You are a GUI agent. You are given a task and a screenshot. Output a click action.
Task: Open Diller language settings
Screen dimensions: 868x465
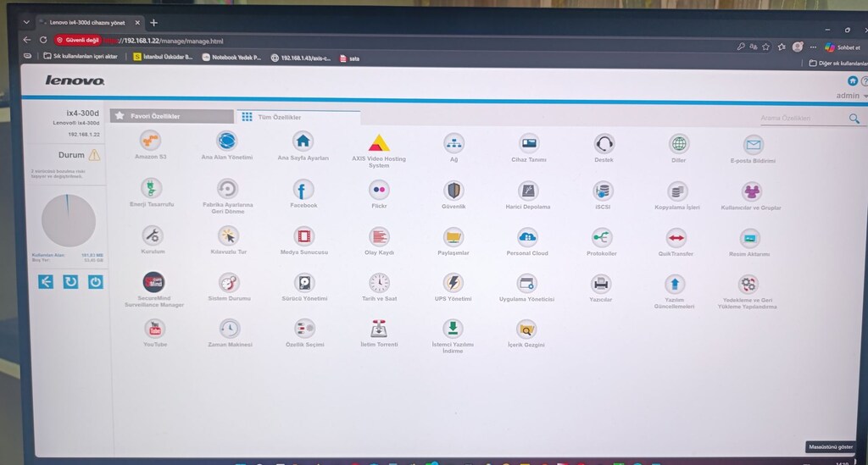click(x=679, y=144)
